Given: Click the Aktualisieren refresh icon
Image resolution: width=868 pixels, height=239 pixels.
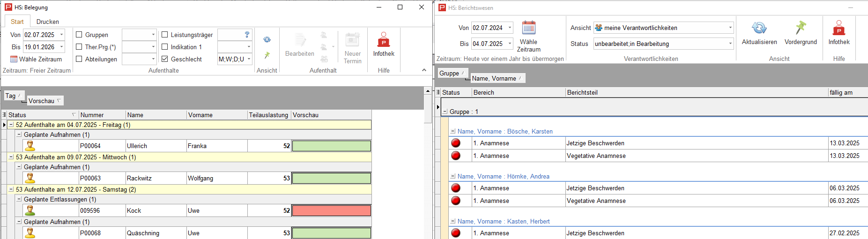Looking at the screenshot, I should coord(759,28).
